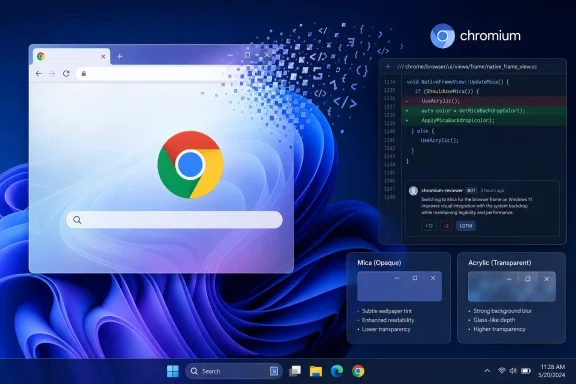
Task: Open Google Chrome from taskbar
Action: pyautogui.click(x=358, y=371)
